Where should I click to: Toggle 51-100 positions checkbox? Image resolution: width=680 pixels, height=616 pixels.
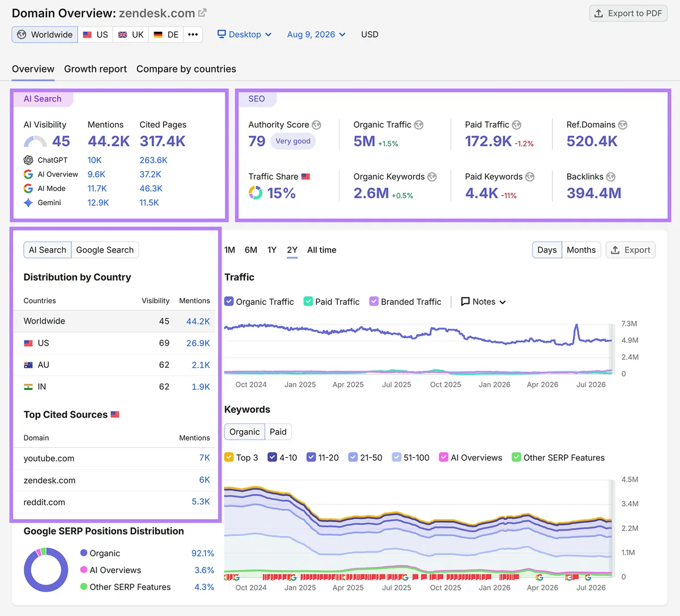click(397, 457)
